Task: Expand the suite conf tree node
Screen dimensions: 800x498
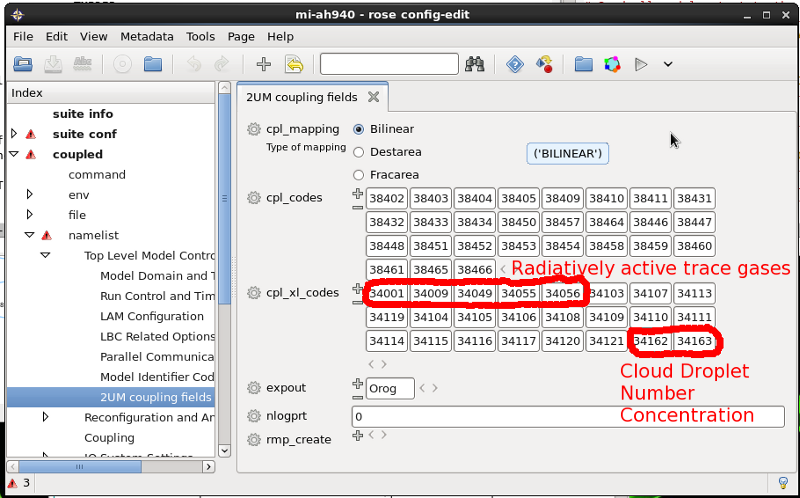Action: pyautogui.click(x=14, y=134)
